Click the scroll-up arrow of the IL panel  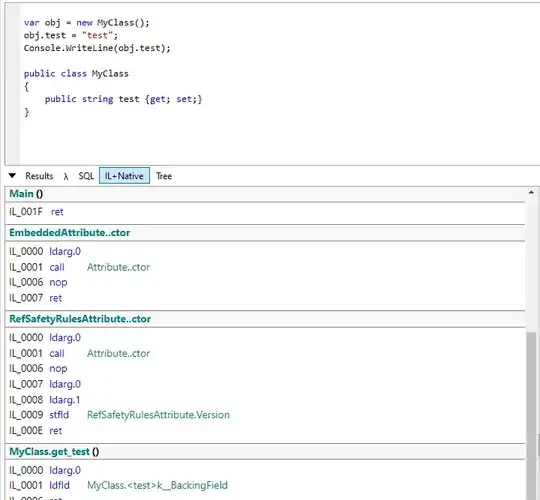[531, 192]
